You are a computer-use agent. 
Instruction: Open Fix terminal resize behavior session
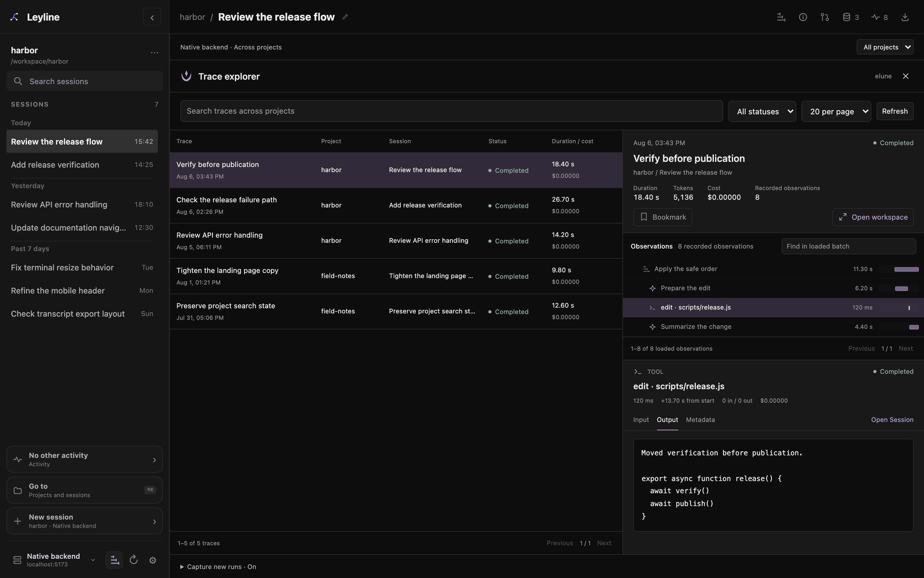[82, 267]
